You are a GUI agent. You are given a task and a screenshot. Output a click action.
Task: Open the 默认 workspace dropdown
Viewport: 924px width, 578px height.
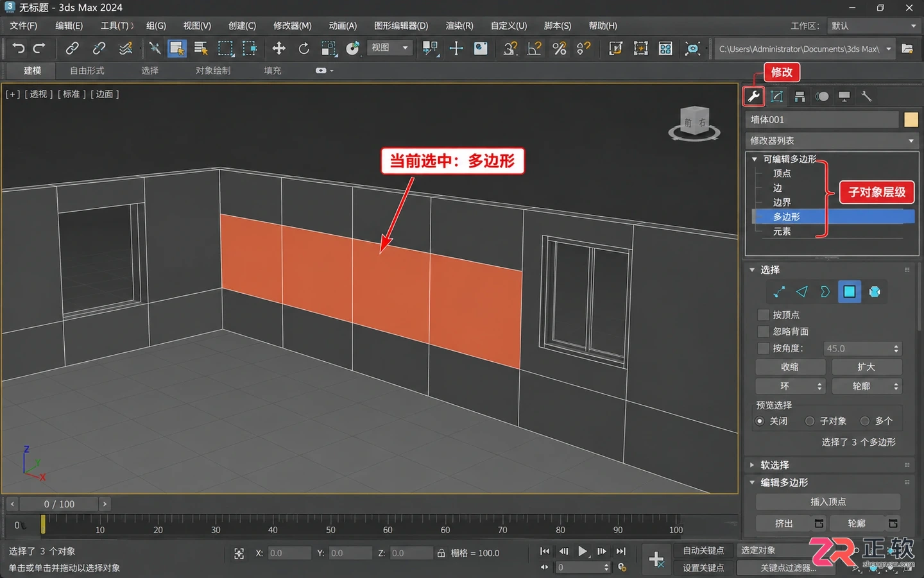click(873, 26)
